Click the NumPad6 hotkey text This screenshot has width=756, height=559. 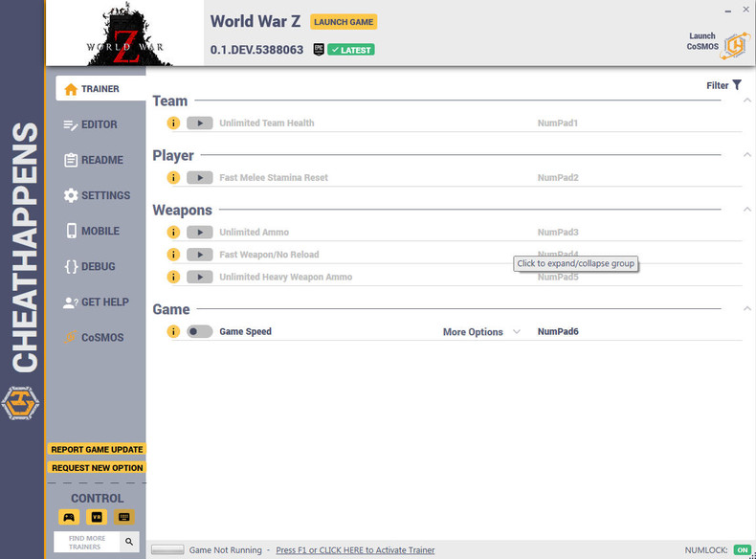(558, 331)
